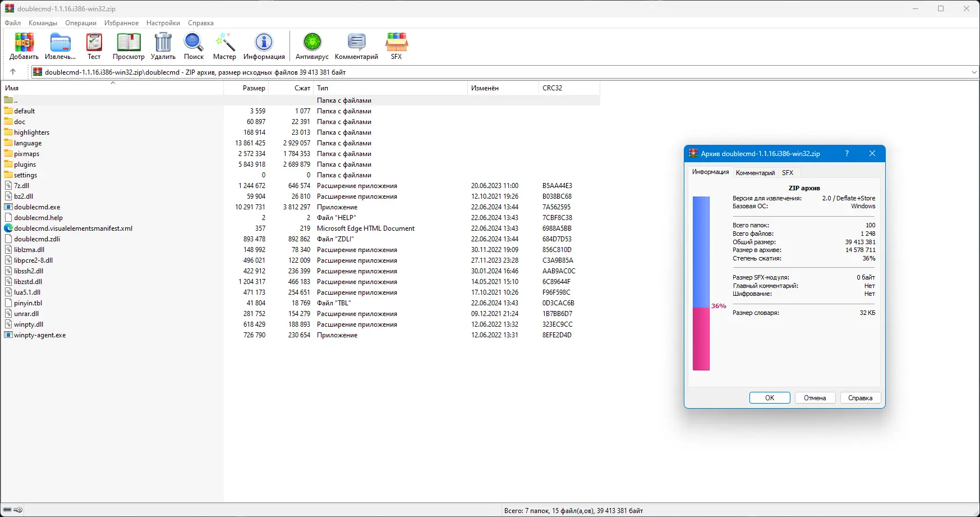Open the Операции menu

tap(81, 23)
